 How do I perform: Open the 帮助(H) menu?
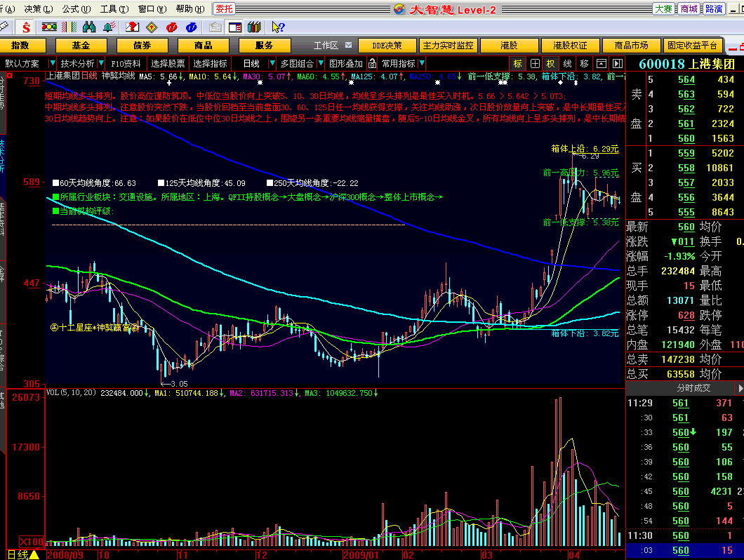[190, 9]
